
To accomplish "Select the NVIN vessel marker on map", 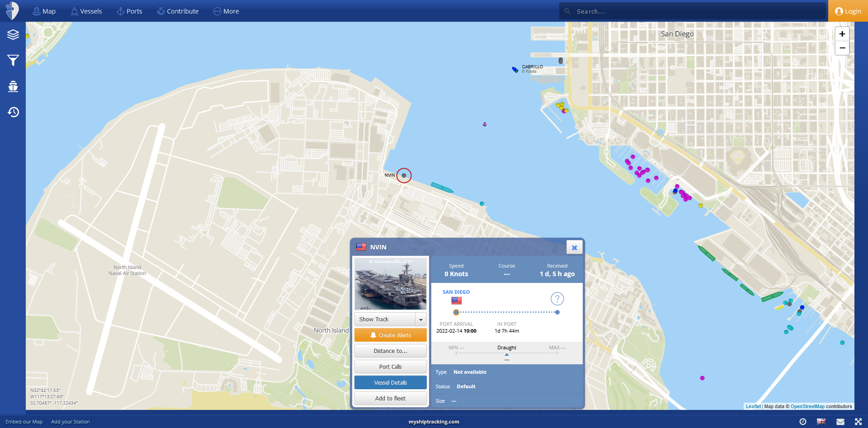I will click(x=404, y=175).
